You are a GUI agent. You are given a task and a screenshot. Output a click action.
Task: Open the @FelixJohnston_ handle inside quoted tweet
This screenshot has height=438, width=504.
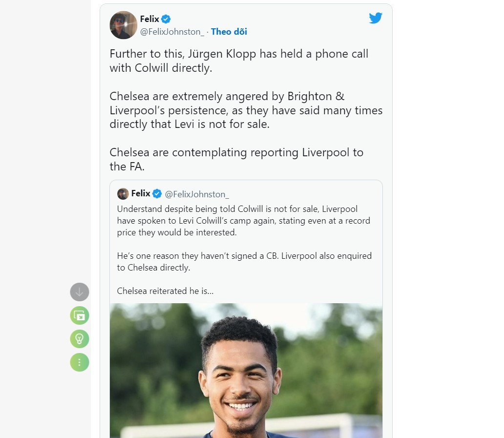[x=197, y=194]
